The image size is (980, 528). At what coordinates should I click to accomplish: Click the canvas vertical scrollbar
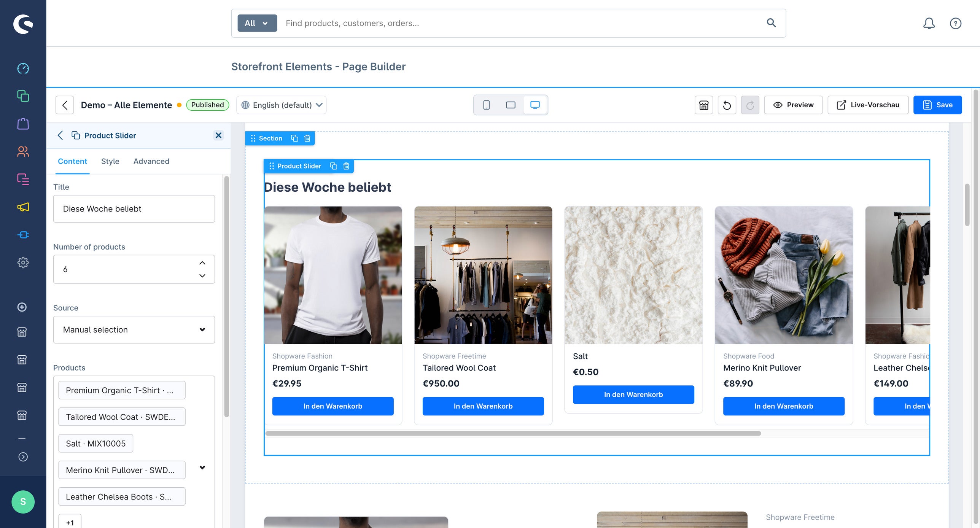[x=967, y=205]
